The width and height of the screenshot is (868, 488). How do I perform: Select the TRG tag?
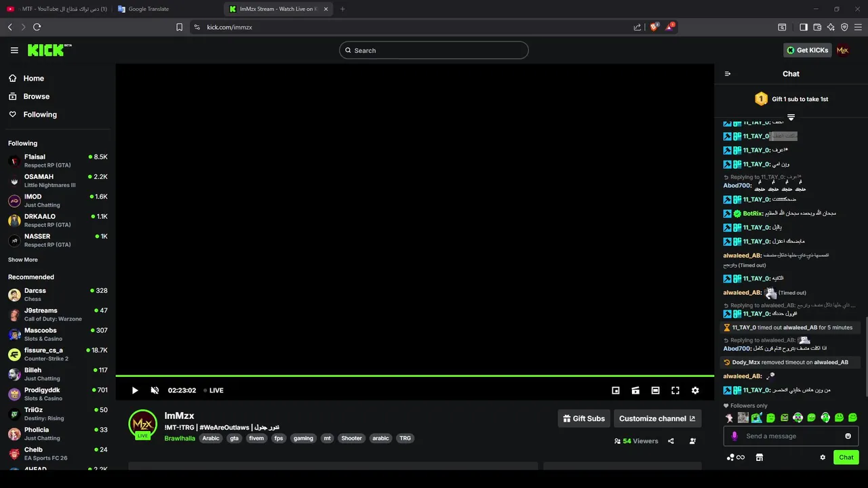pyautogui.click(x=405, y=439)
